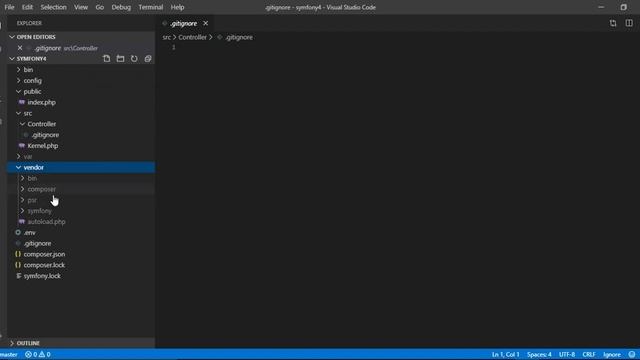
Task: Collapse the Open Editors section
Action: (x=81, y=37)
